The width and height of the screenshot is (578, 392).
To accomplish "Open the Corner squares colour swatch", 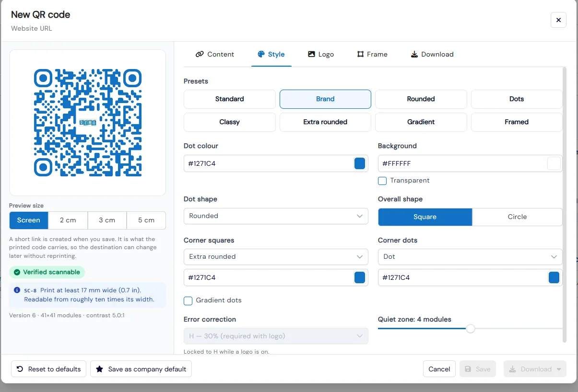I will point(360,277).
